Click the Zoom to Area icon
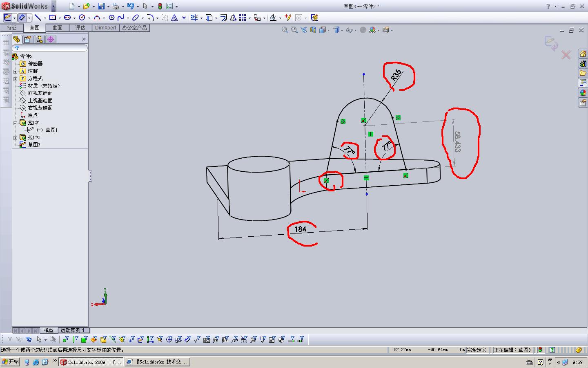The width and height of the screenshot is (588, 368). pos(294,30)
